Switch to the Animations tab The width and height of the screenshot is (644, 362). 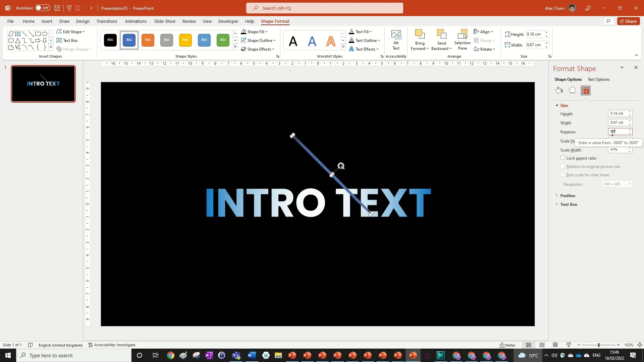[x=136, y=21]
